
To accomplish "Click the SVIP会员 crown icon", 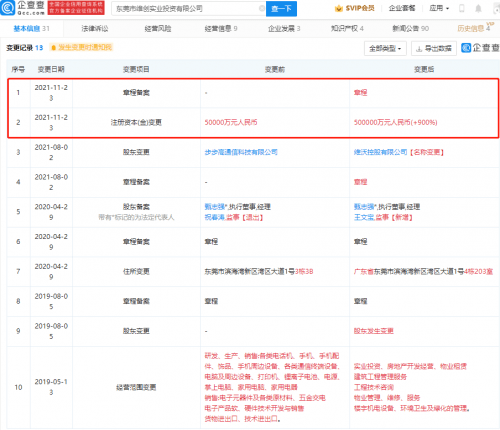I will click(x=339, y=8).
